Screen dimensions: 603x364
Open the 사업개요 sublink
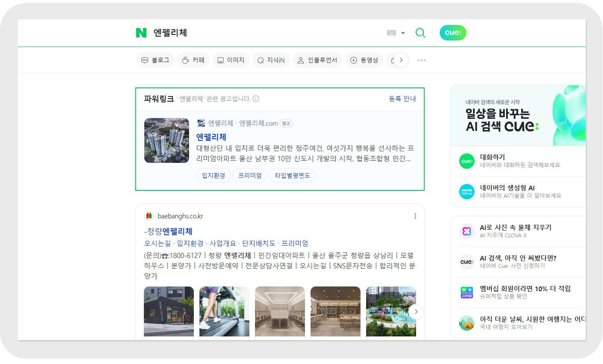223,243
